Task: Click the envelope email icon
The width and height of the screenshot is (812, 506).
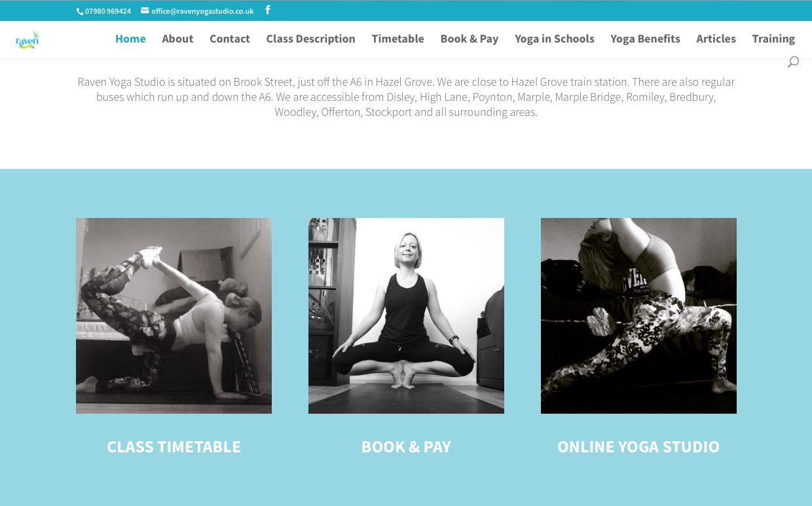Action: pos(145,10)
